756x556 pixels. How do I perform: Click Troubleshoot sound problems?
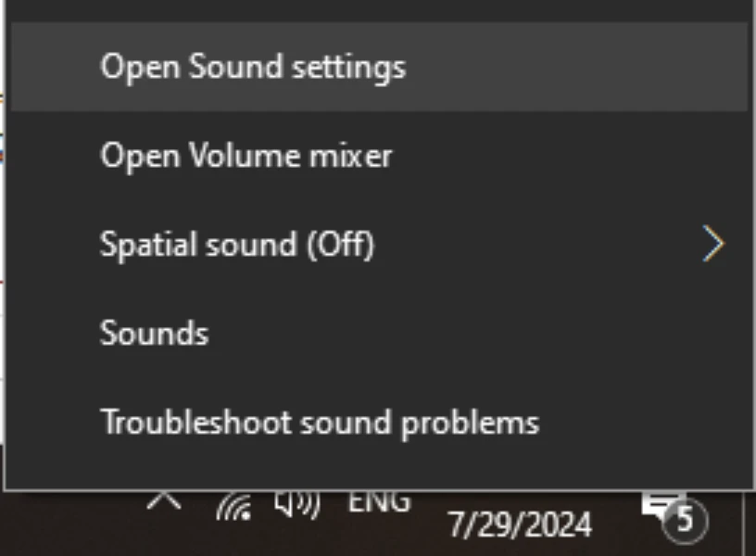point(319,423)
